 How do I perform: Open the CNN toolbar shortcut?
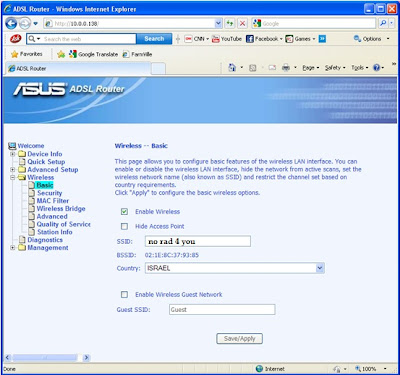pyautogui.click(x=196, y=39)
